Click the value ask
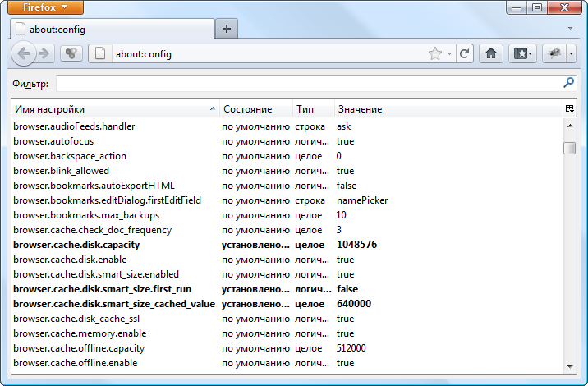This screenshot has width=588, height=386. 343,126
